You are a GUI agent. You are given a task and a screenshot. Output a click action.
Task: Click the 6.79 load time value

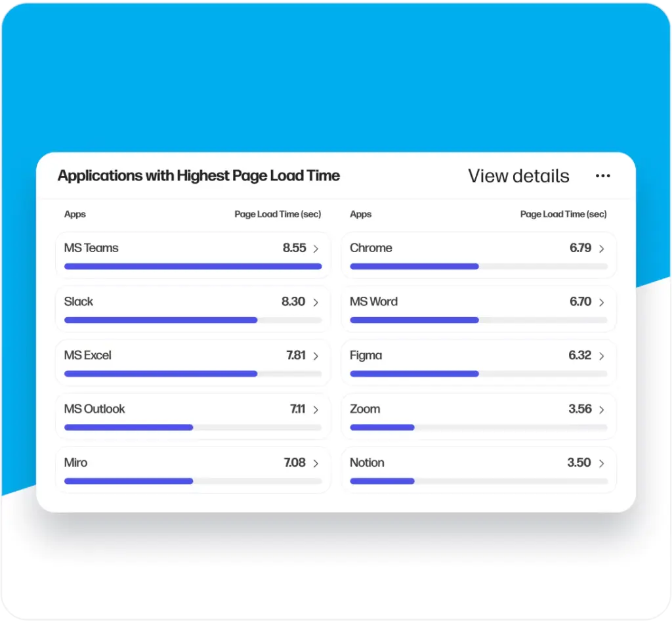[x=580, y=248]
